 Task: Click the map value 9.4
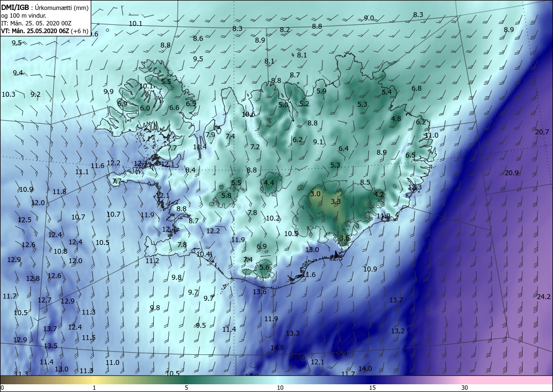[18, 73]
